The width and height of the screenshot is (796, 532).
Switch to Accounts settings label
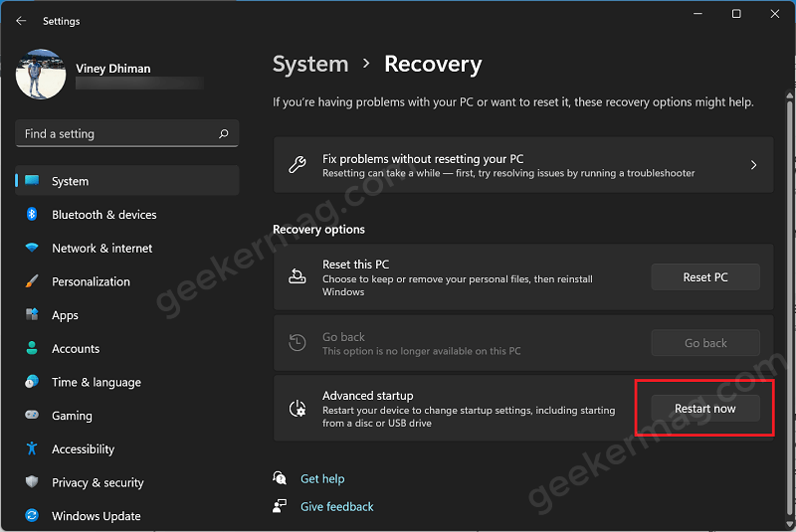(76, 348)
